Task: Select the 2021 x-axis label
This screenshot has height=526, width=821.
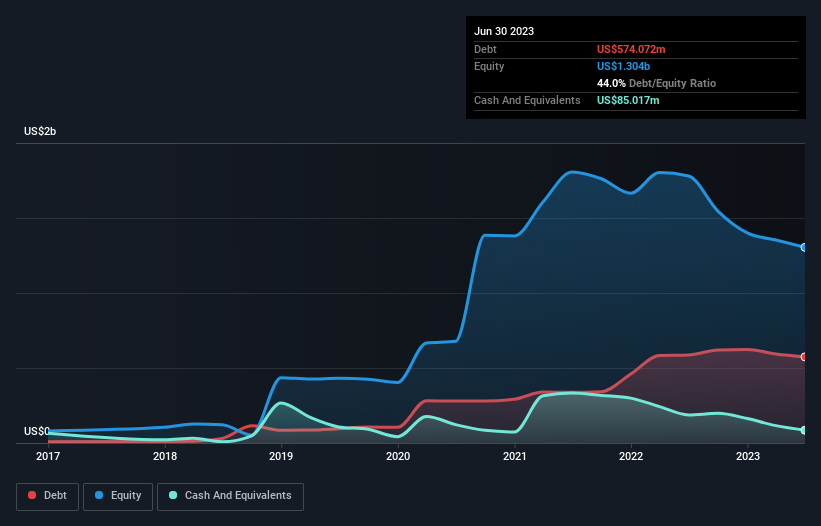Action: tap(515, 456)
